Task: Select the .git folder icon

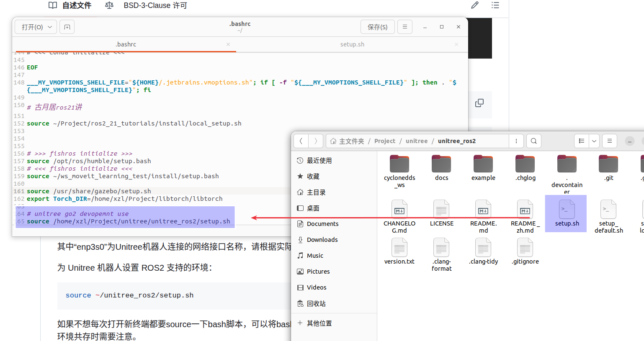Action: pos(608,164)
